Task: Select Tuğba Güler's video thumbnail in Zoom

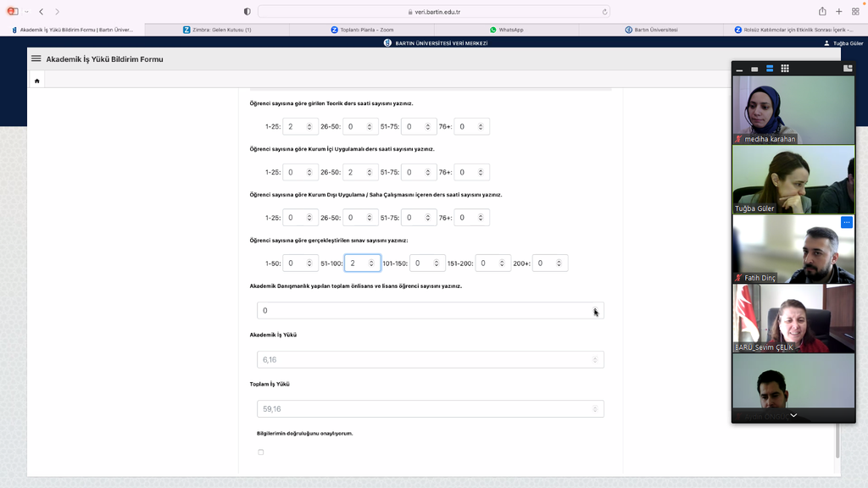Action: click(x=793, y=180)
